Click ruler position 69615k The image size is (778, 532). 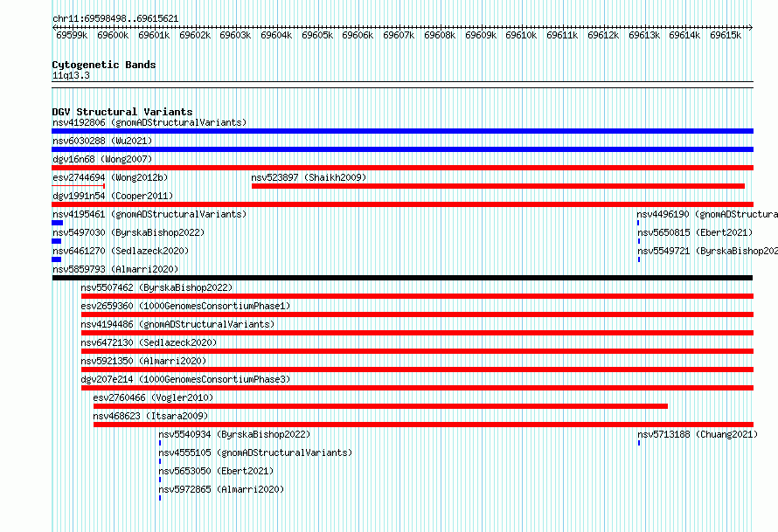pyautogui.click(x=726, y=35)
